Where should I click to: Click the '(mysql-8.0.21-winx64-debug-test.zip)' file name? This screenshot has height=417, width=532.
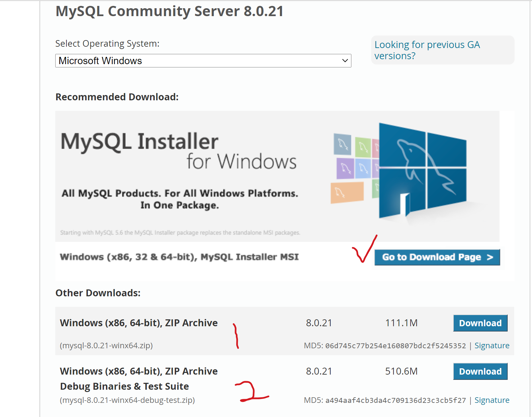pyautogui.click(x=127, y=400)
